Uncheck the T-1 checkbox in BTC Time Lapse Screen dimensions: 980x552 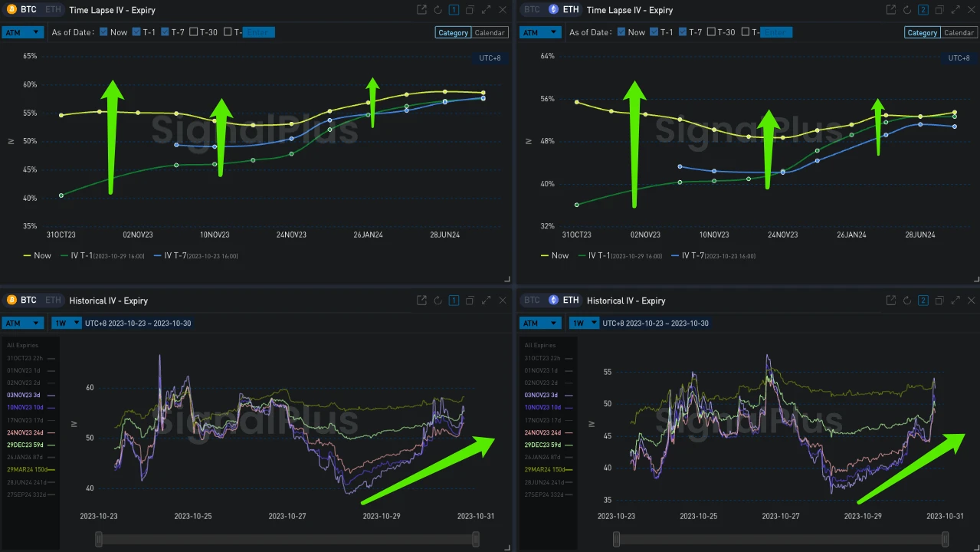(136, 32)
